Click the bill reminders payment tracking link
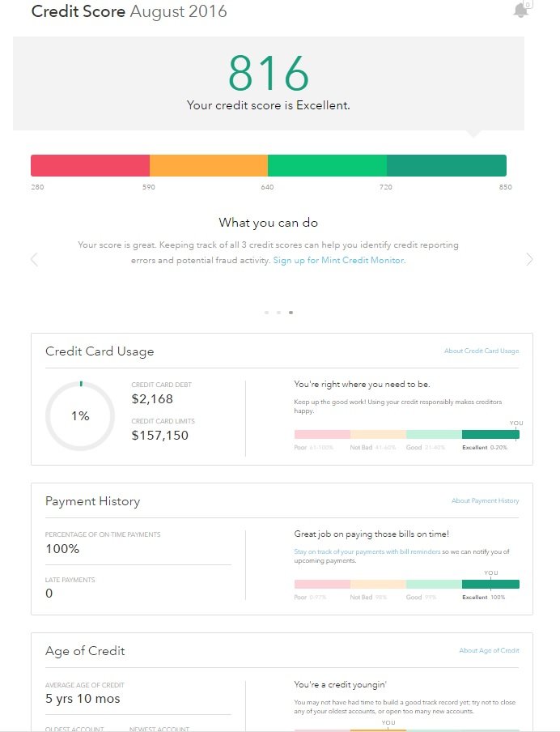560x732 pixels. click(x=367, y=551)
